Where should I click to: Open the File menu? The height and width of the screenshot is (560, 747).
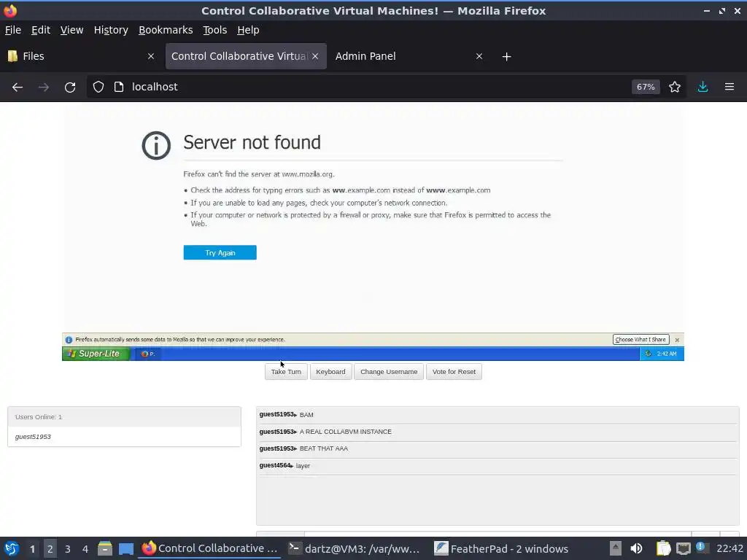(13, 30)
